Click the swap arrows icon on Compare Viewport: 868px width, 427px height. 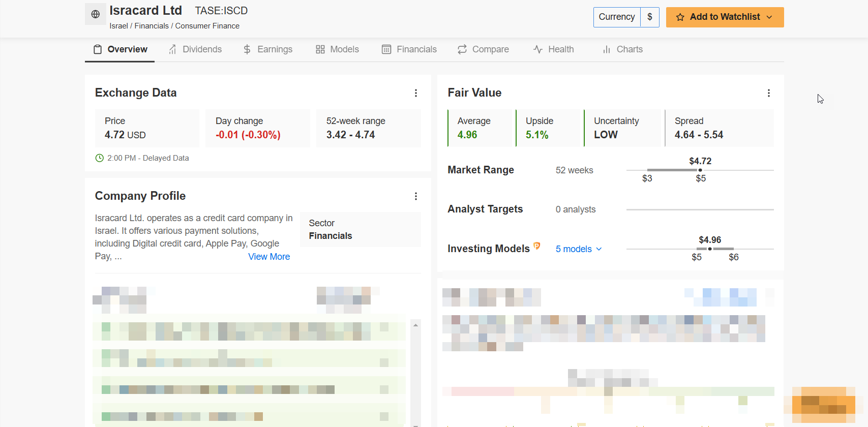462,49
